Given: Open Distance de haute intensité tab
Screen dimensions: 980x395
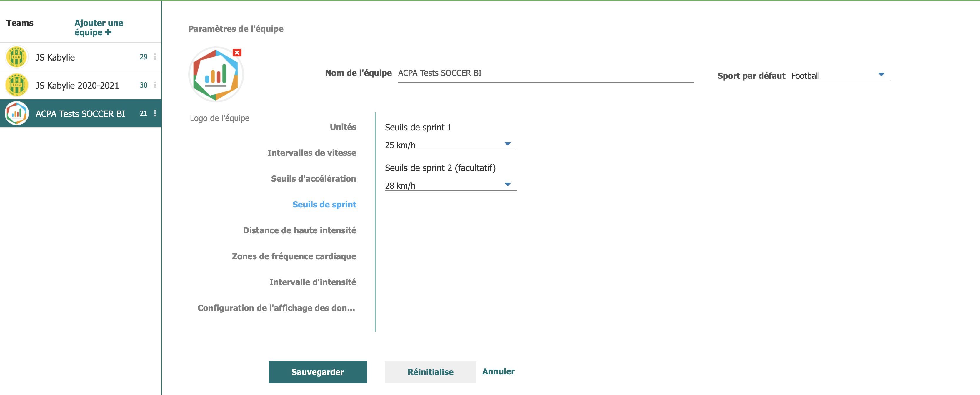Looking at the screenshot, I should (299, 230).
